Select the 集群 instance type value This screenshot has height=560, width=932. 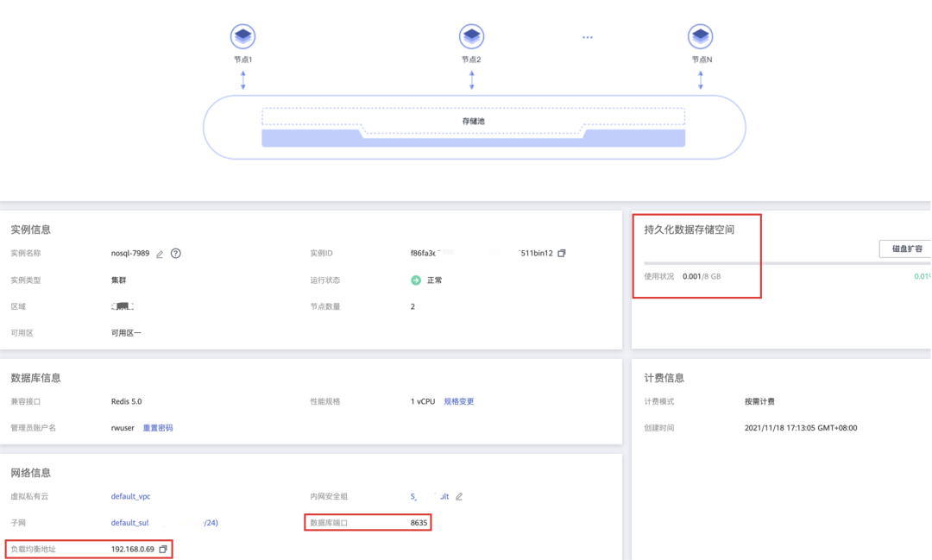118,280
